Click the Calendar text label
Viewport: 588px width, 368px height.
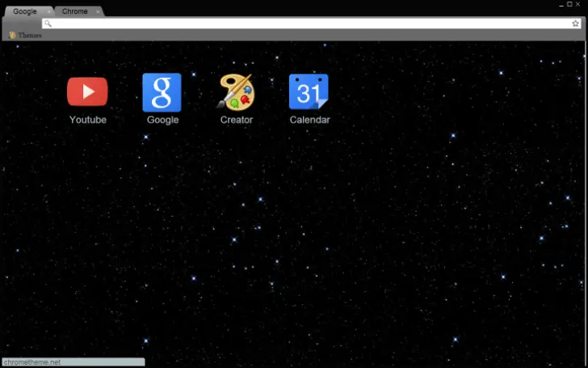click(x=310, y=120)
